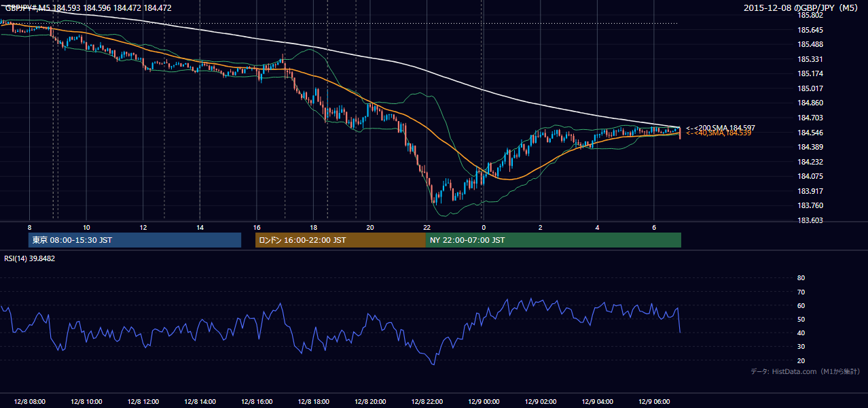
Task: Click the 12/8 18:00 time axis label
Action: tap(313, 401)
